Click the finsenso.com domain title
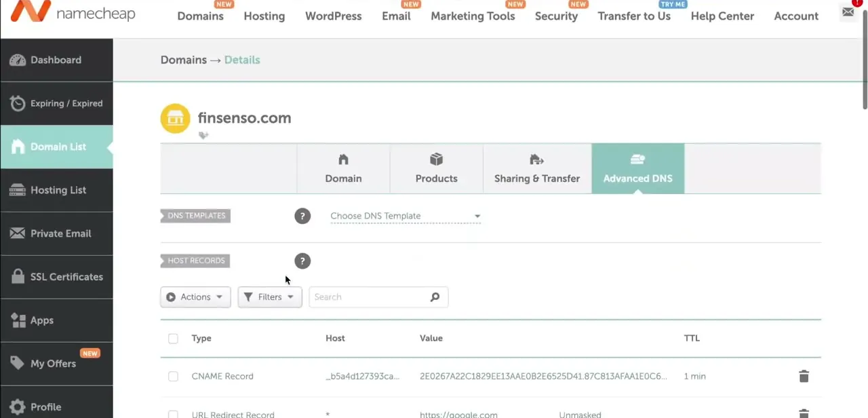The image size is (868, 418). (x=244, y=118)
